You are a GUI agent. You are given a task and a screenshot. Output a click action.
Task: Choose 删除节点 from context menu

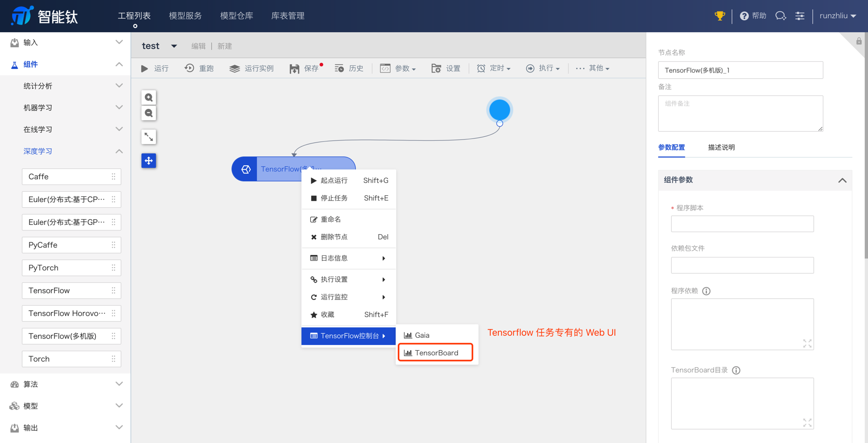pos(349,237)
